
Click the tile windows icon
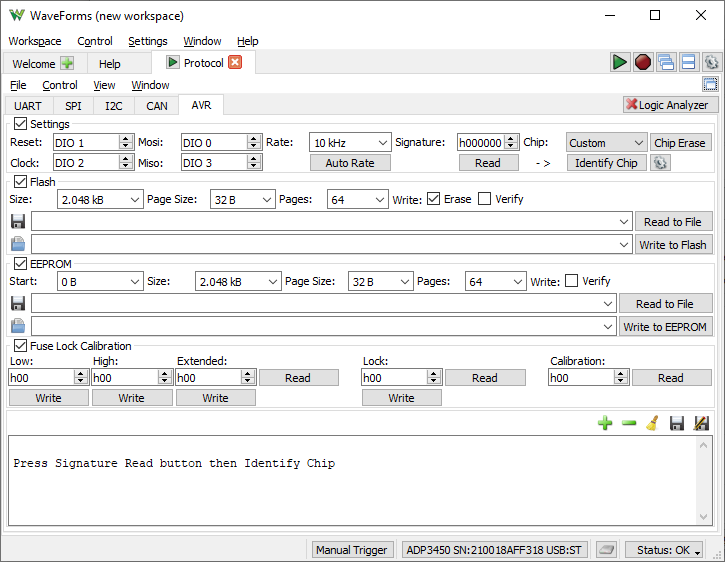[688, 62]
